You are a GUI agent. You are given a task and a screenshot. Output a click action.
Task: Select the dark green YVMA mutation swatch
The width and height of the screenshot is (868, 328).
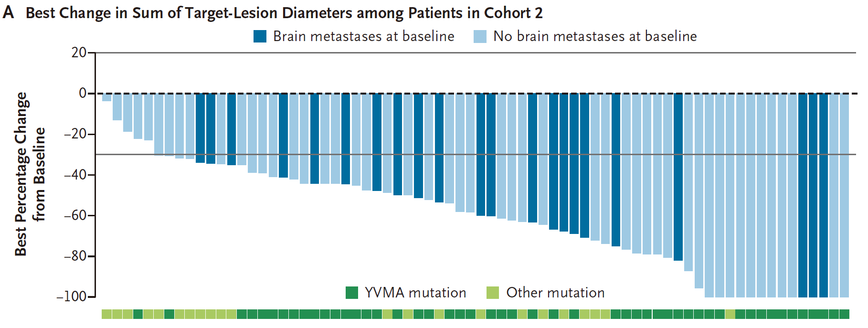[352, 293]
